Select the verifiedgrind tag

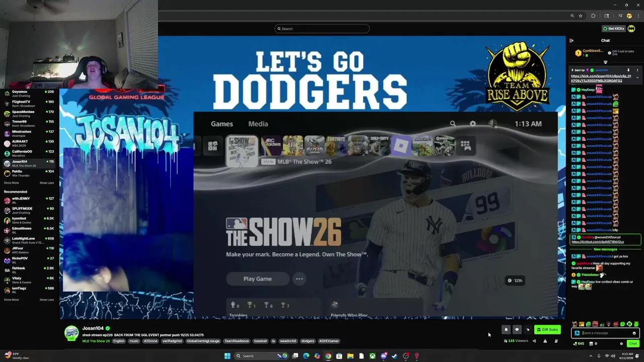(x=172, y=341)
